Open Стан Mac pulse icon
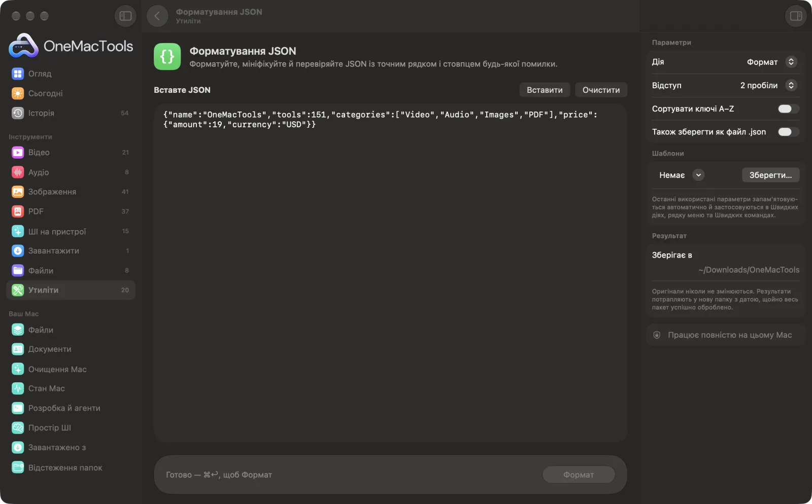Screen dimensions: 812x504 click(x=18, y=388)
